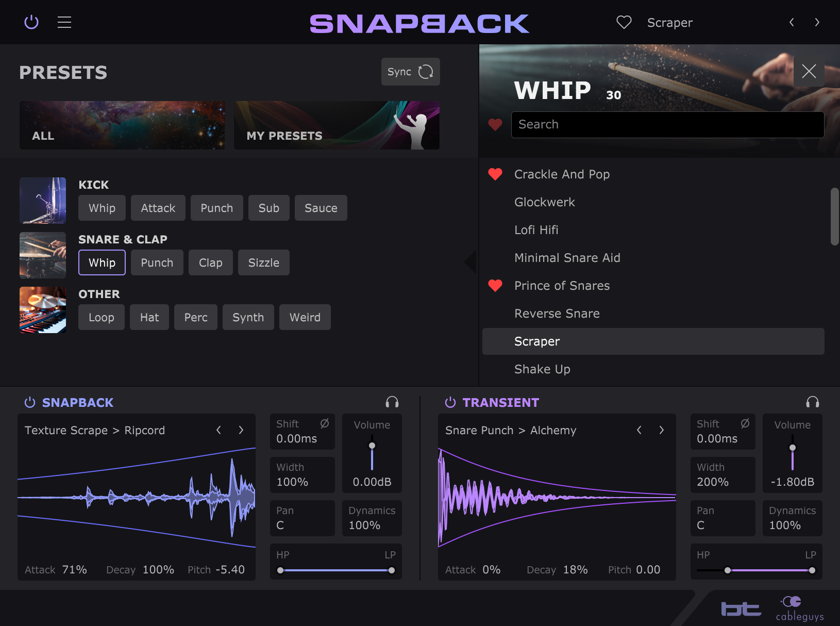The width and height of the screenshot is (840, 626).
Task: Click the Sync button in the presets panel
Action: pos(410,72)
